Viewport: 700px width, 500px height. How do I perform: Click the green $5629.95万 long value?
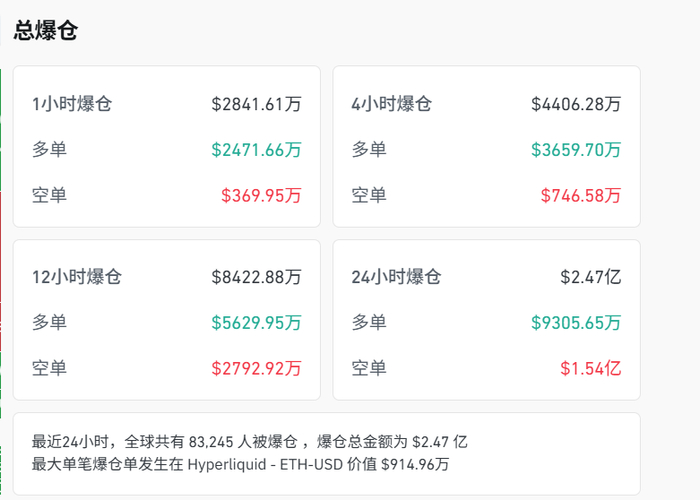tap(256, 323)
